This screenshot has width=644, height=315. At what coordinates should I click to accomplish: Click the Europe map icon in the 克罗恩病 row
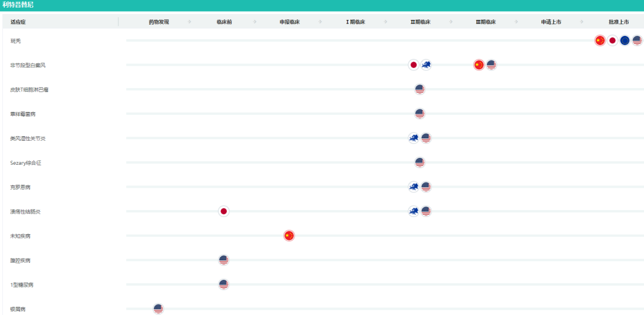pyautogui.click(x=413, y=187)
